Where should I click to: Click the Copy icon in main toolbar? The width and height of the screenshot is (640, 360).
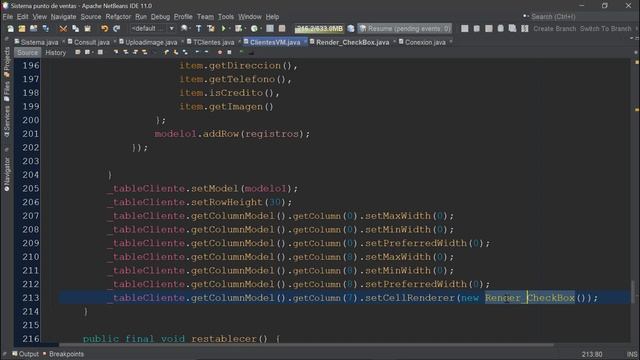[76, 29]
